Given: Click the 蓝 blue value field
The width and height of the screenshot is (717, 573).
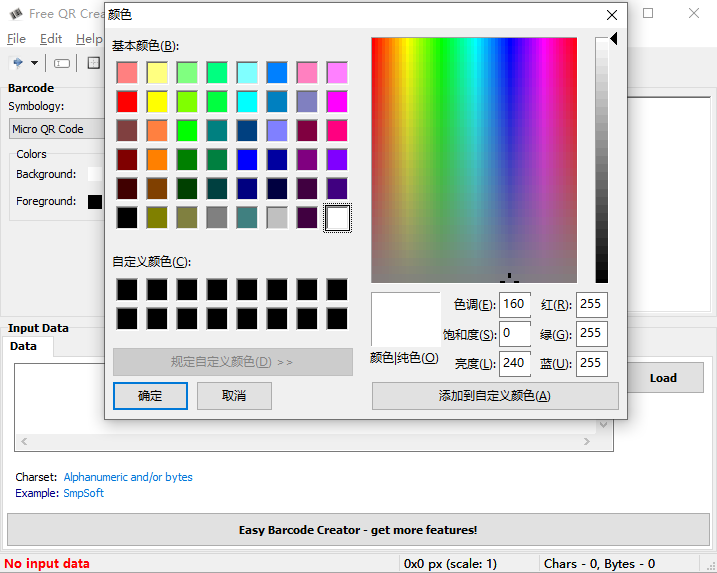Looking at the screenshot, I should pyautogui.click(x=592, y=364).
